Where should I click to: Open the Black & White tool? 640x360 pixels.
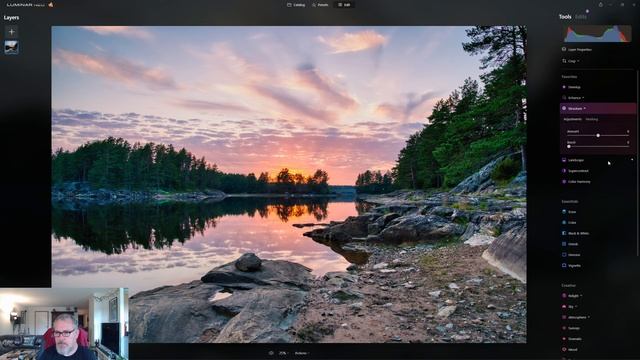click(x=578, y=233)
